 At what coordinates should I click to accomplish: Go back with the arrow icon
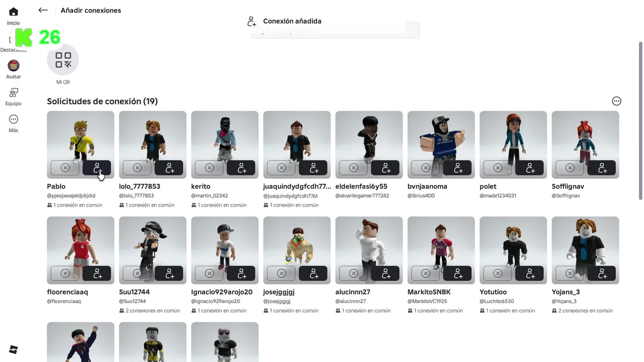(43, 10)
